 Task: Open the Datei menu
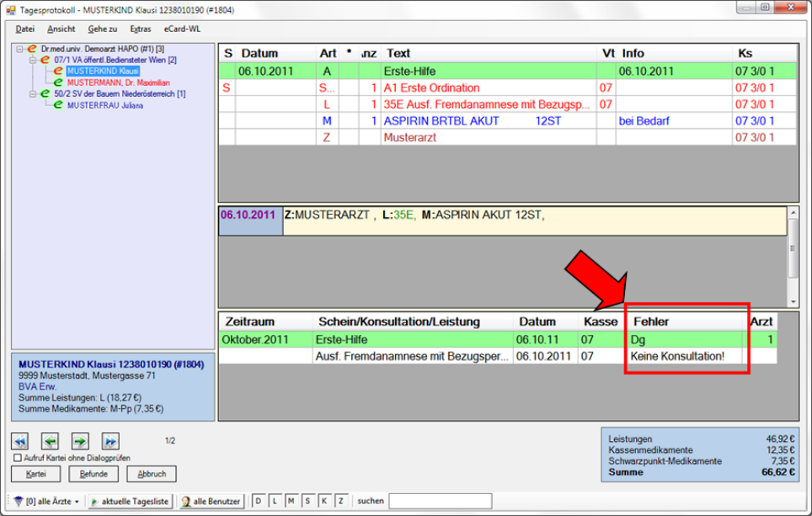[25, 29]
